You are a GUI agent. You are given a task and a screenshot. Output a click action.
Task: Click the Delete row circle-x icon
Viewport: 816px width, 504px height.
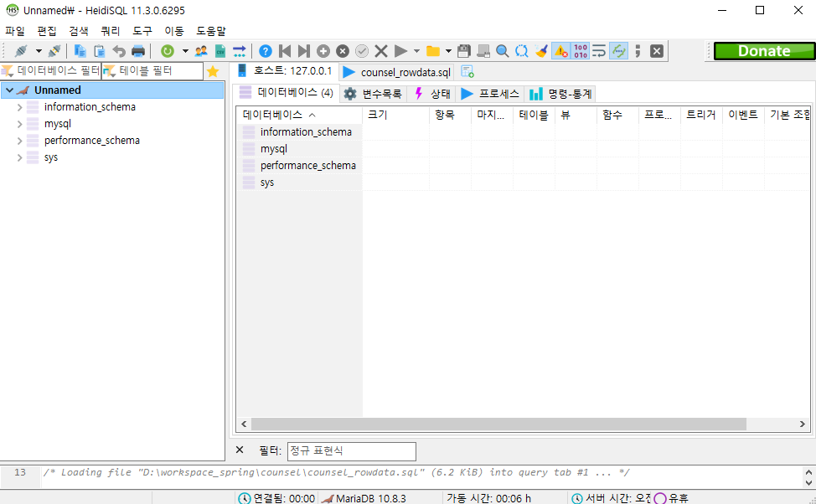pyautogui.click(x=343, y=51)
